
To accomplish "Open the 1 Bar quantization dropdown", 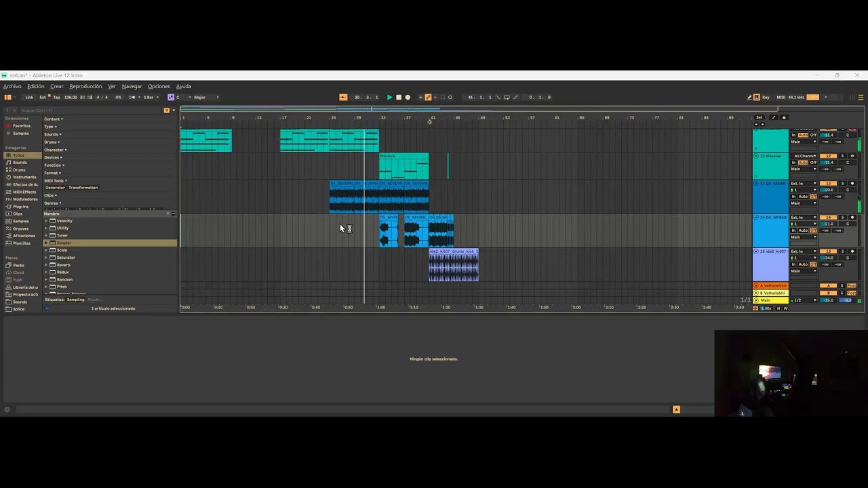I will pyautogui.click(x=151, y=97).
